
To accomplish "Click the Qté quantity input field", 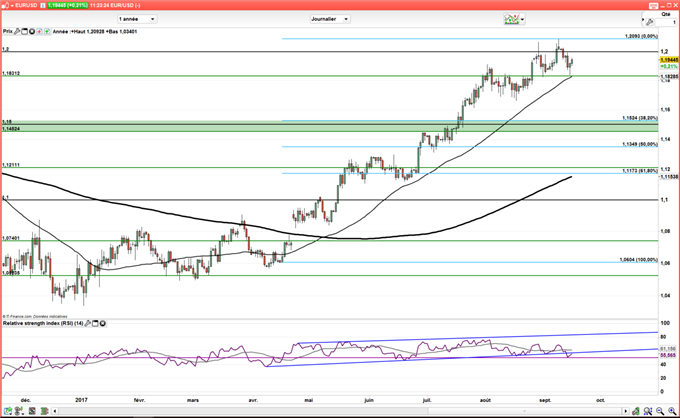I will 666,22.
